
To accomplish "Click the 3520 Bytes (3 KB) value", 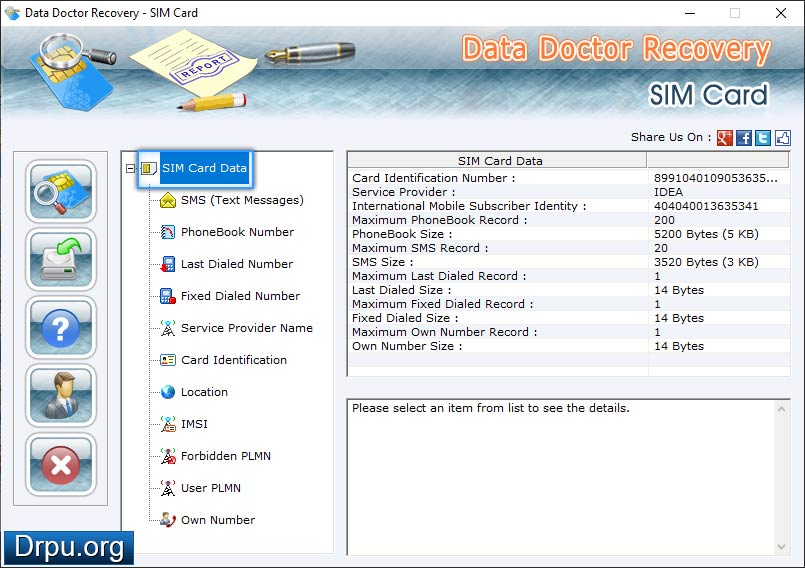I will (x=706, y=262).
